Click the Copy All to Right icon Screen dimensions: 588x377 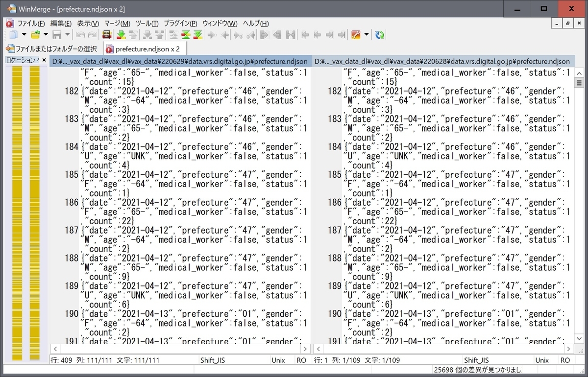265,35
